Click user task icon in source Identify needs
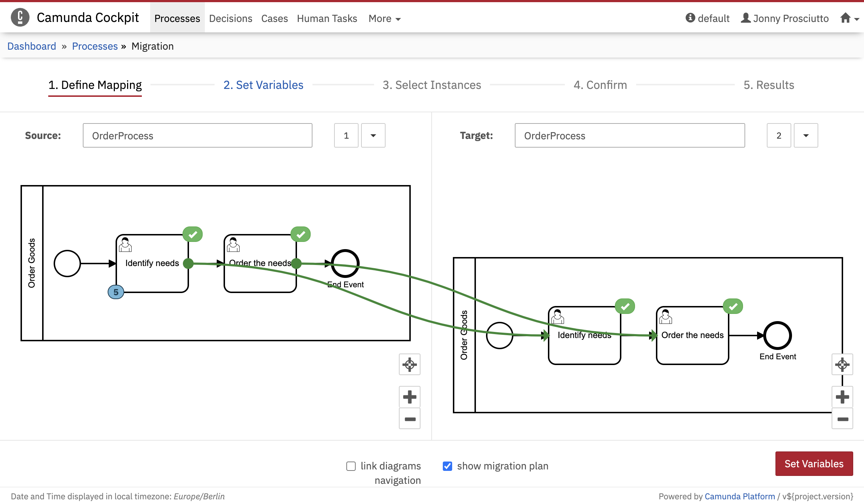864x504 pixels. pos(125,244)
